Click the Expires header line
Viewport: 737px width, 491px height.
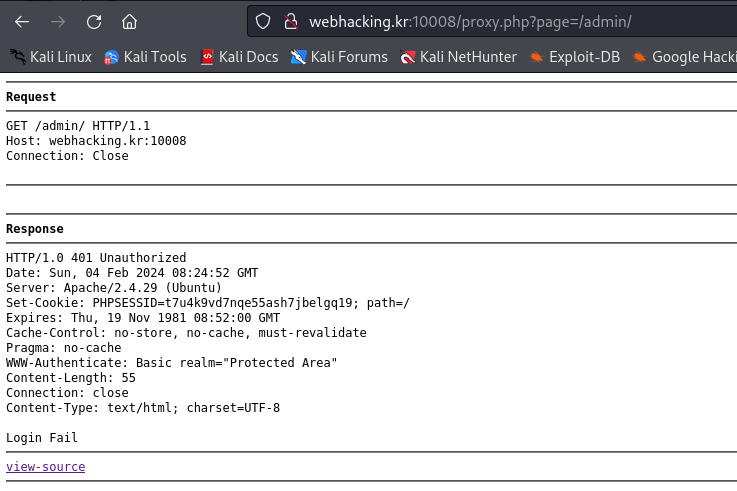(x=143, y=318)
